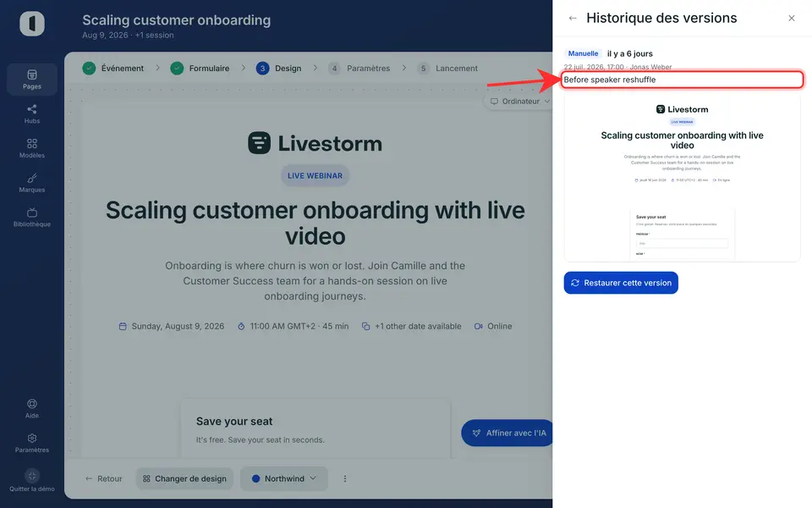Screen dimensions: 812x508
Task: Click Affiner avec l'IA button
Action: click(x=508, y=433)
